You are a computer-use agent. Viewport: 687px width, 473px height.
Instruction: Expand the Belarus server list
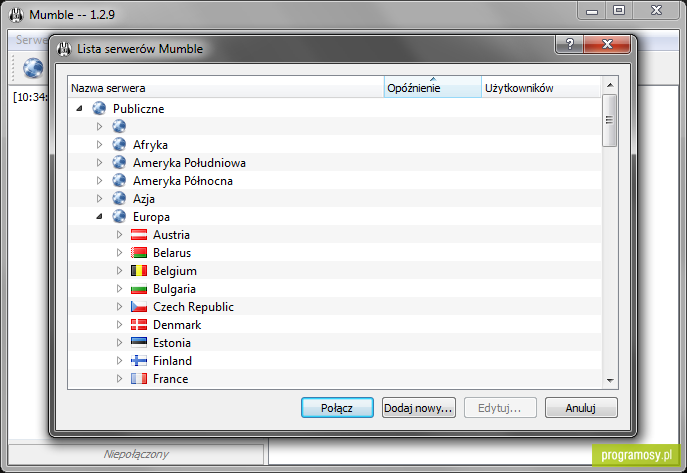pyautogui.click(x=119, y=253)
